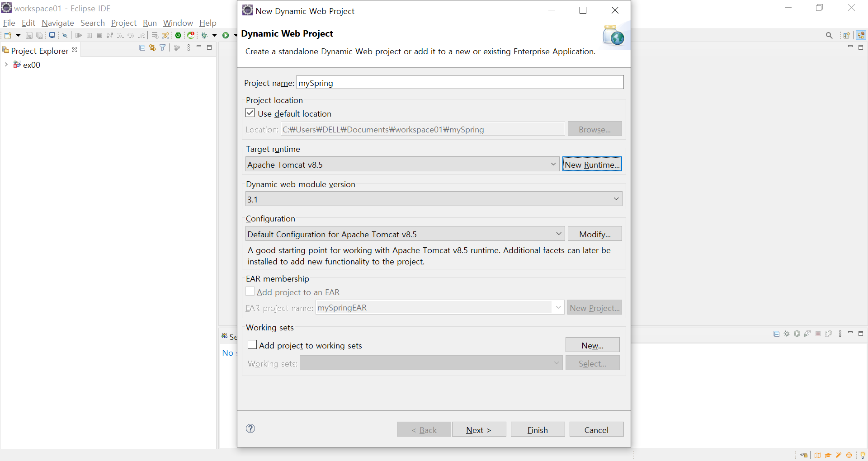Open Dynamic web module version 3.1 dropdown
Screen dimensions: 868x461
coord(434,199)
